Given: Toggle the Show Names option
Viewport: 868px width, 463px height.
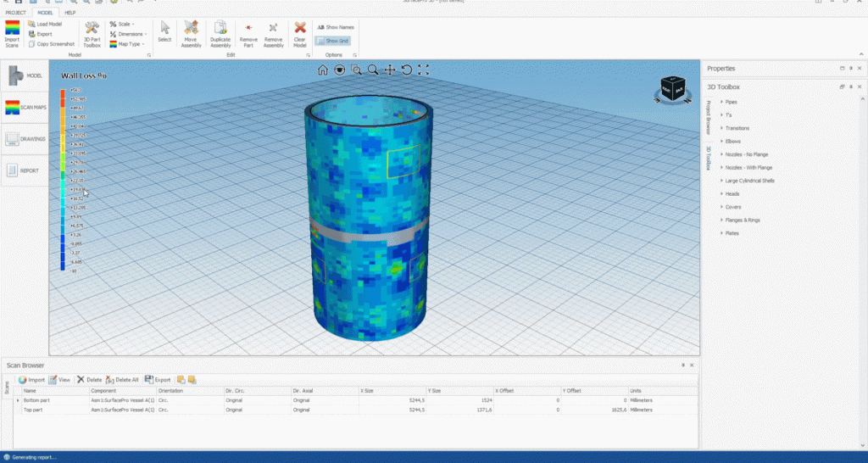Looking at the screenshot, I should click(336, 28).
